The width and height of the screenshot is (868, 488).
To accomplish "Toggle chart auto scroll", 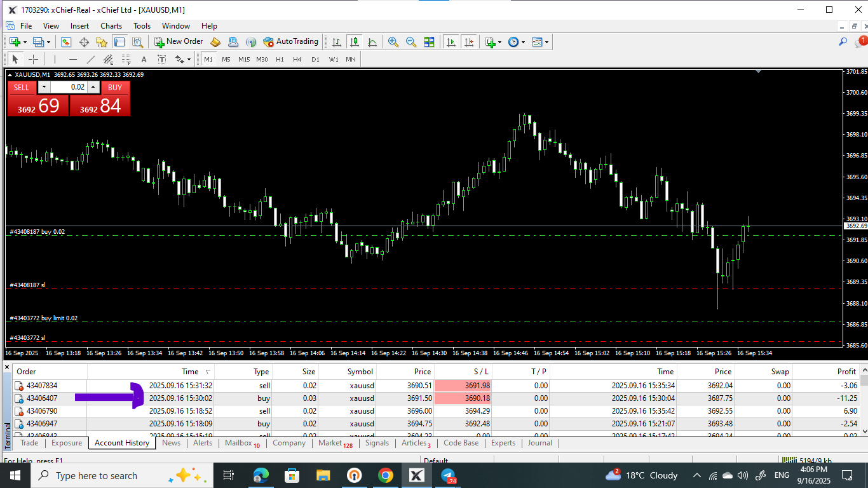I will tap(451, 42).
